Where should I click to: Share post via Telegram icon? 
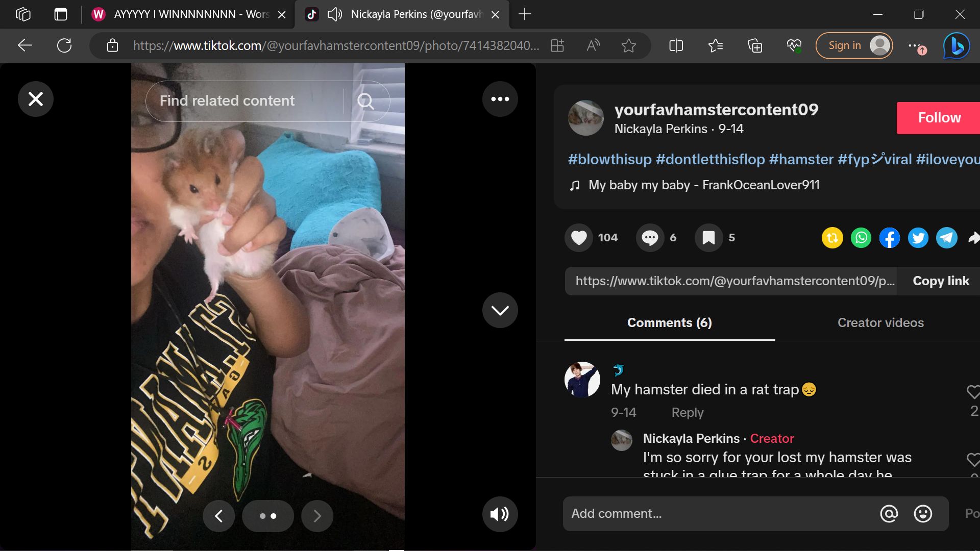tap(946, 238)
